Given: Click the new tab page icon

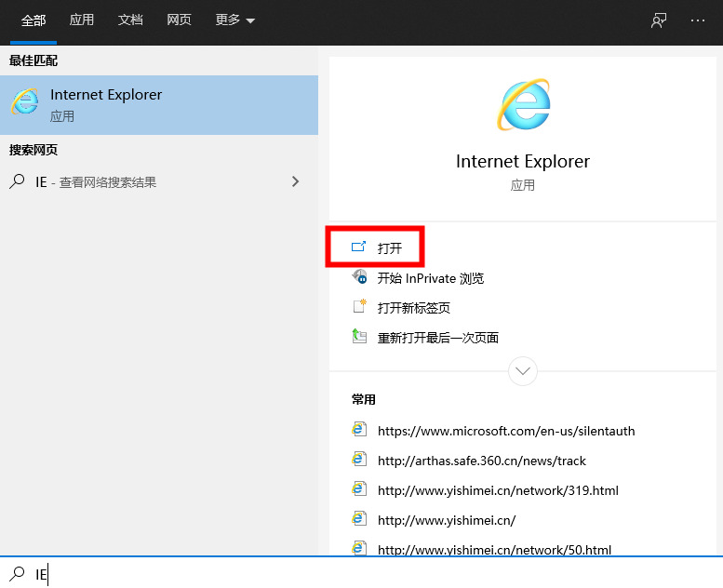Looking at the screenshot, I should 360,306.
